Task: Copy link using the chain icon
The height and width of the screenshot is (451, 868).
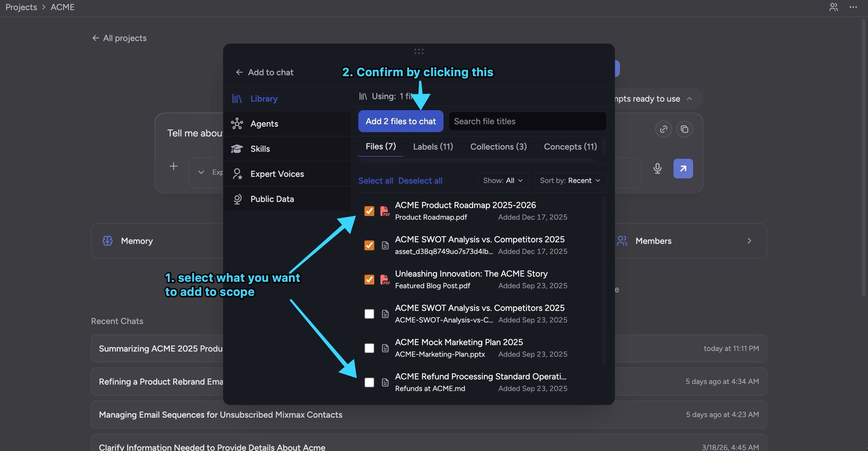Action: click(x=663, y=129)
